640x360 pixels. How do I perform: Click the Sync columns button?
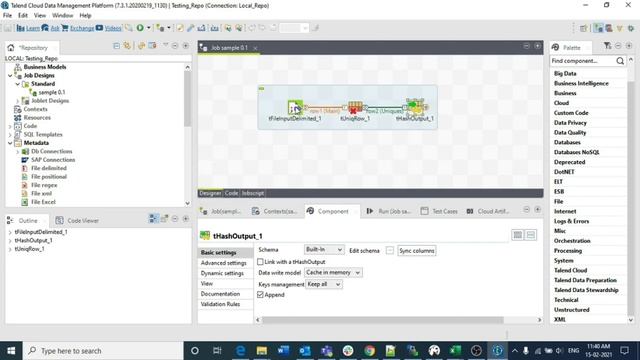(x=417, y=251)
